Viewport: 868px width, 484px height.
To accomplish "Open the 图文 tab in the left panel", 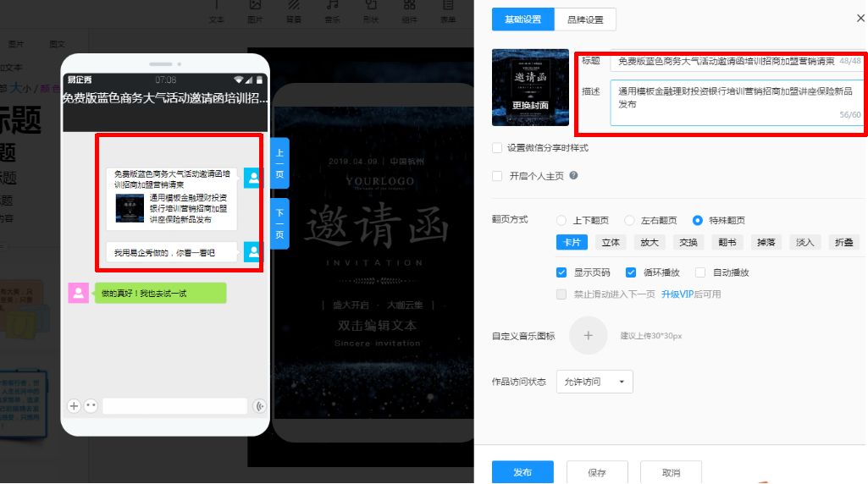I will pos(57,44).
